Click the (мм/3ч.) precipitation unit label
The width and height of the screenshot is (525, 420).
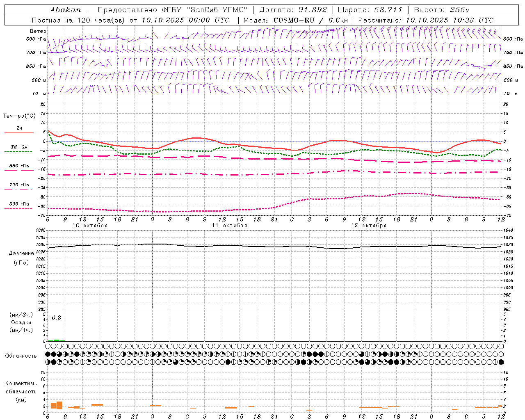21,315
